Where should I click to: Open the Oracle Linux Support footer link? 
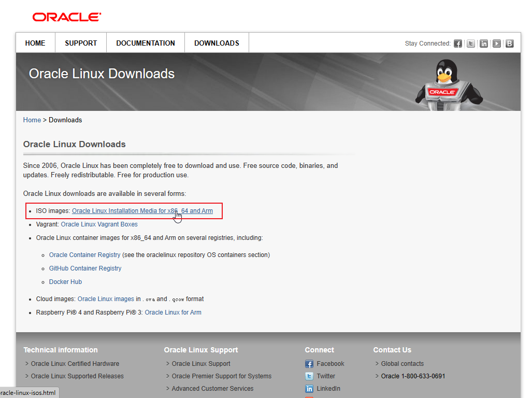point(201,364)
